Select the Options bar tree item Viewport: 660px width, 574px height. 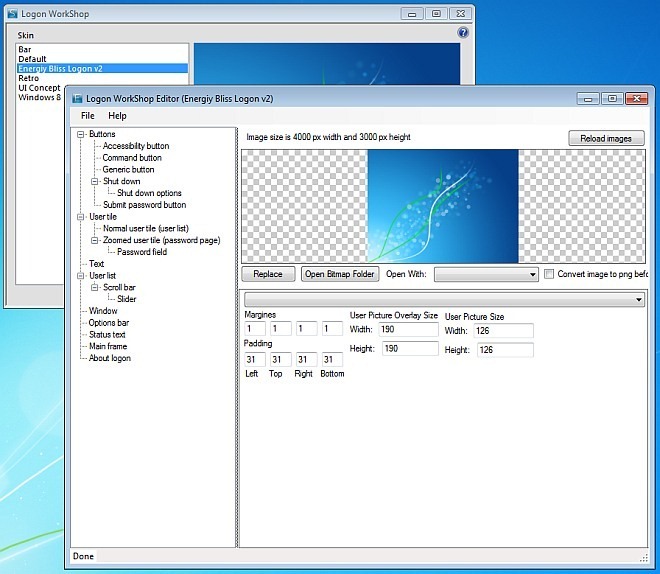pos(109,323)
